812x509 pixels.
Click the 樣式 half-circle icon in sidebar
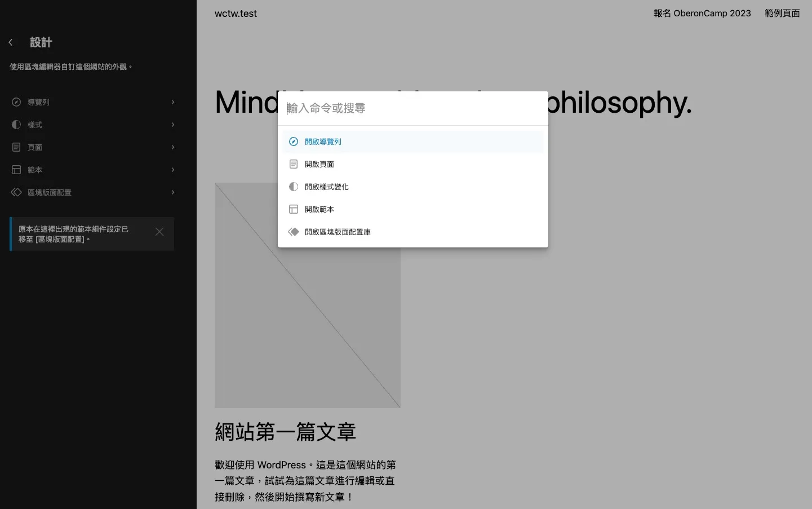click(16, 125)
